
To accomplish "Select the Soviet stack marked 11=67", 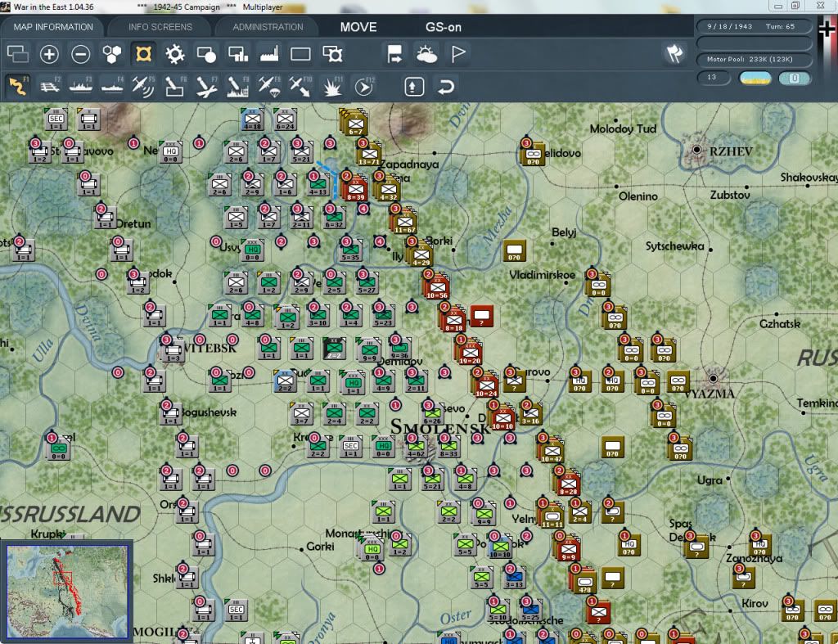I will tap(404, 221).
